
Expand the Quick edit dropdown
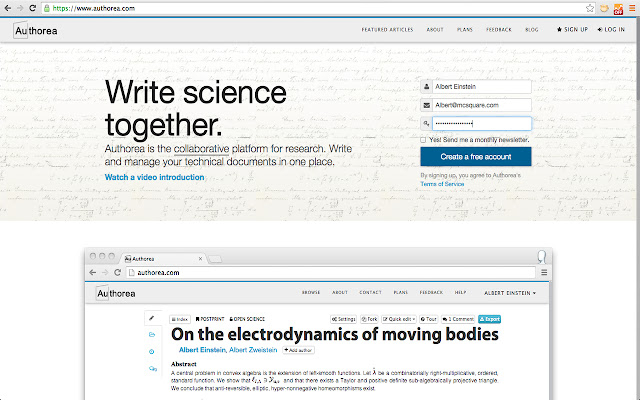(399, 319)
